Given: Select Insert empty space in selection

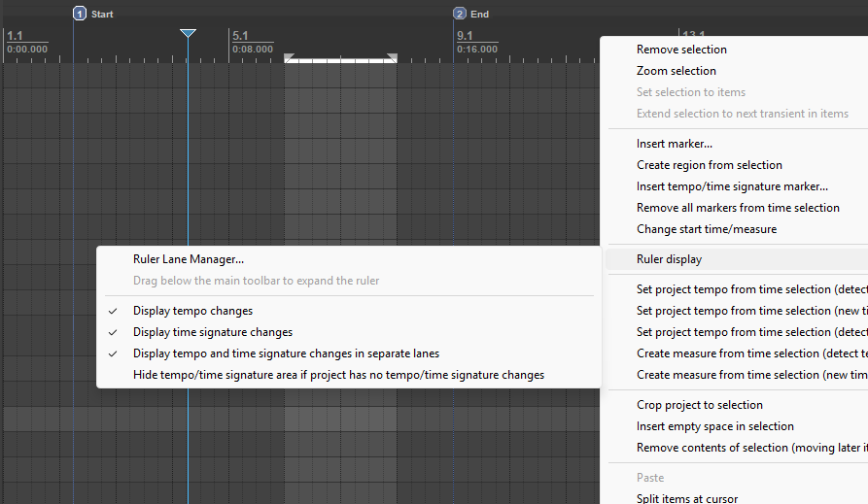Looking at the screenshot, I should 714,426.
